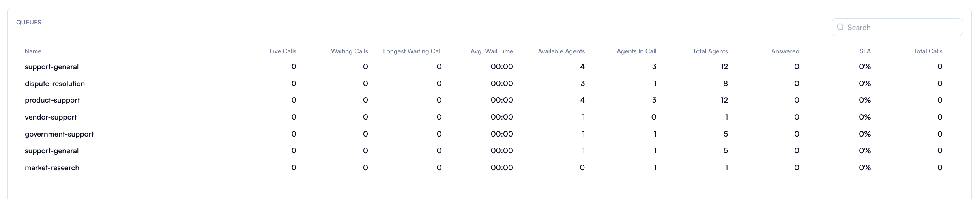Select the government-support queue row

point(59,134)
